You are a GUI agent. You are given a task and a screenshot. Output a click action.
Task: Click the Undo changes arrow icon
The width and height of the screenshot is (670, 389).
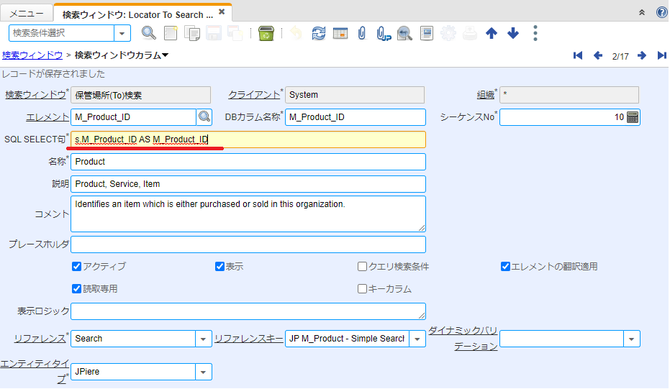click(296, 33)
